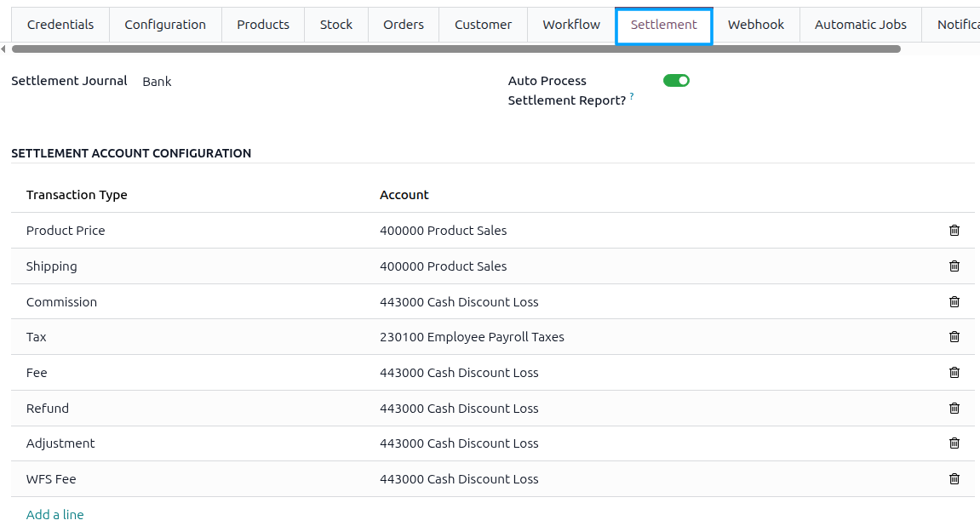Click the Shipping transaction type cell
Viewport: 980px width, 526px height.
pyautogui.click(x=51, y=266)
